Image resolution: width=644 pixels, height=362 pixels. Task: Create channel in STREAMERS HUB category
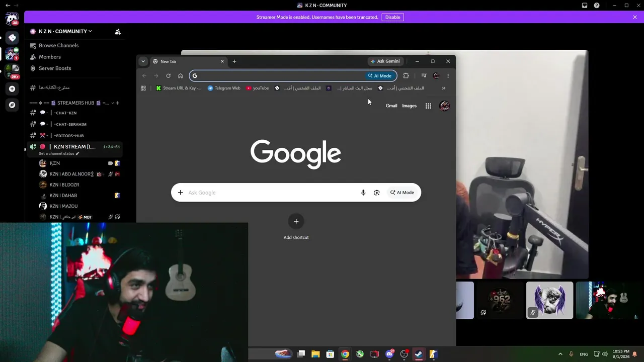coord(117,103)
